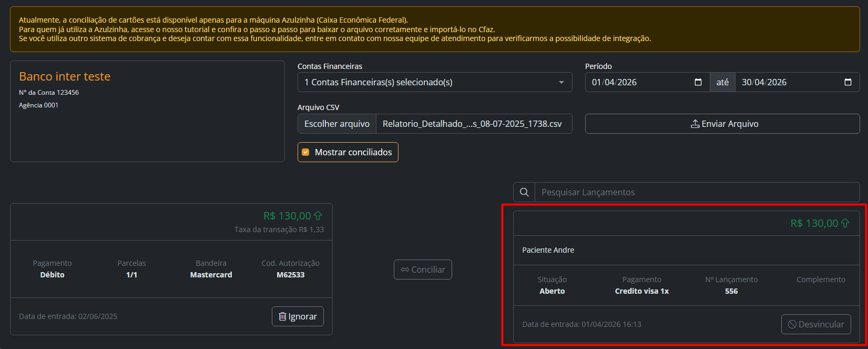Select Nº da Conta 123456 text
This screenshot has height=349, width=868.
(49, 93)
